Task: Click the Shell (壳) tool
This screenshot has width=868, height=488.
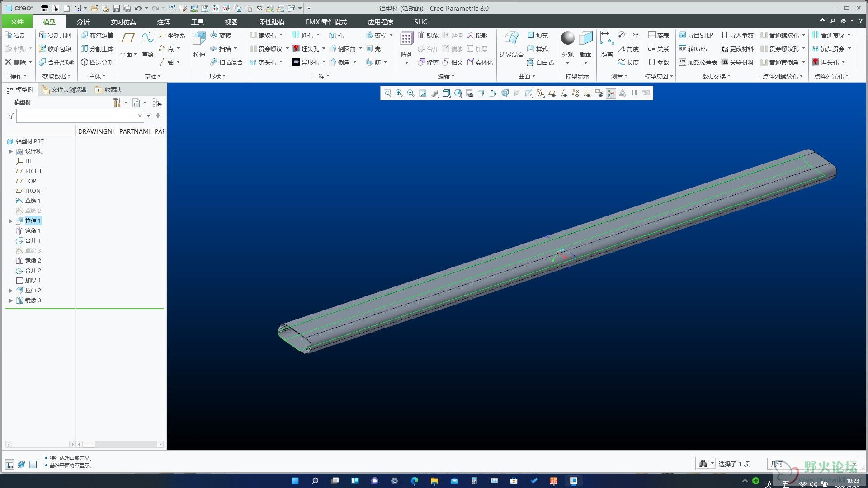Action: [373, 49]
